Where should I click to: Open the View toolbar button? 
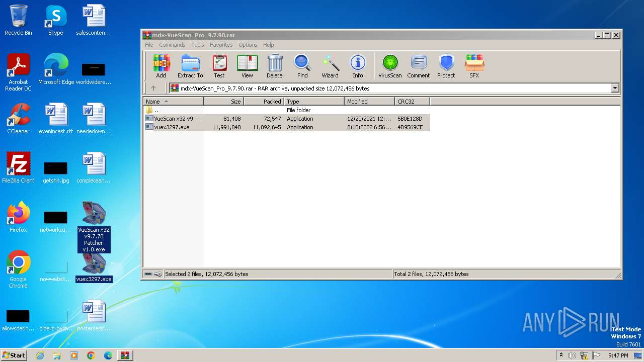pos(247,66)
